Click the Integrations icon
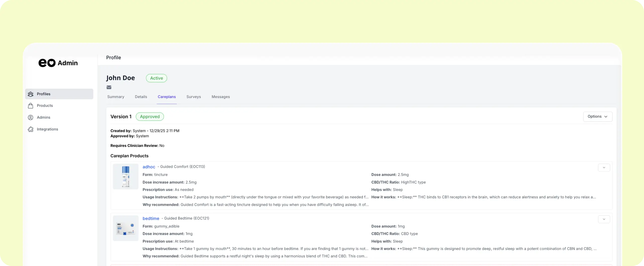This screenshot has width=644, height=266. click(x=30, y=129)
